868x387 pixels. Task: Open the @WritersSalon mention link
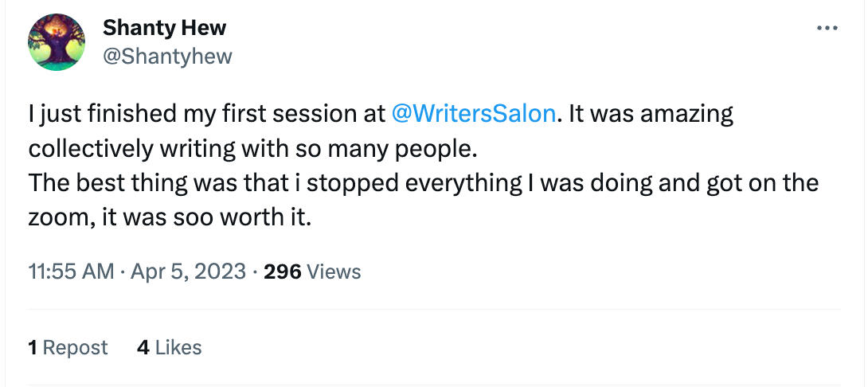click(474, 114)
